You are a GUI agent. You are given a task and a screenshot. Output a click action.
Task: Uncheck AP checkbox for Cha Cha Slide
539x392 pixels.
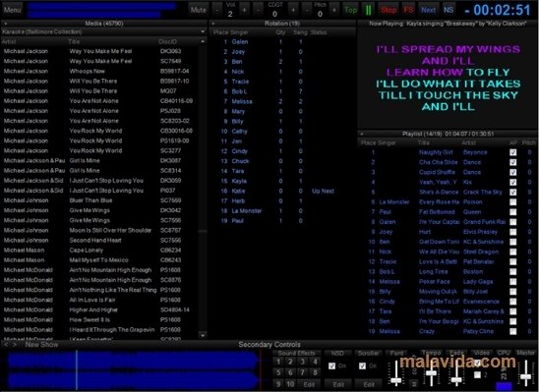click(512, 162)
